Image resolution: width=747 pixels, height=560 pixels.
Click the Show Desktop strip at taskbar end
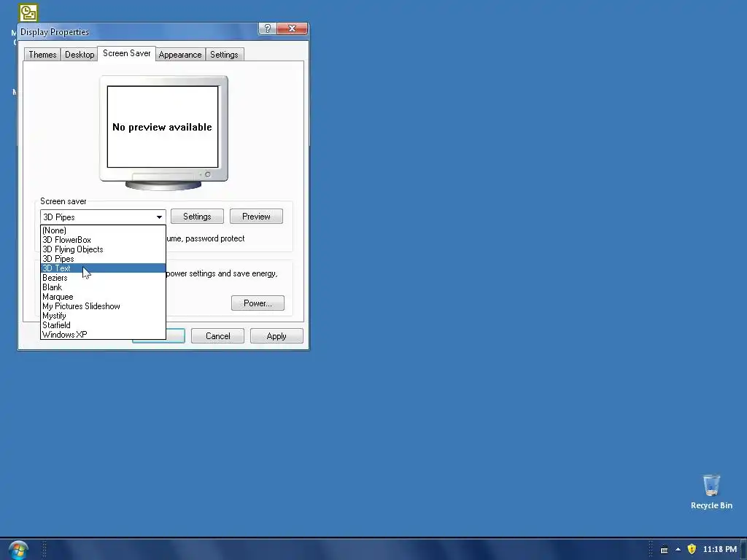[x=743, y=550]
